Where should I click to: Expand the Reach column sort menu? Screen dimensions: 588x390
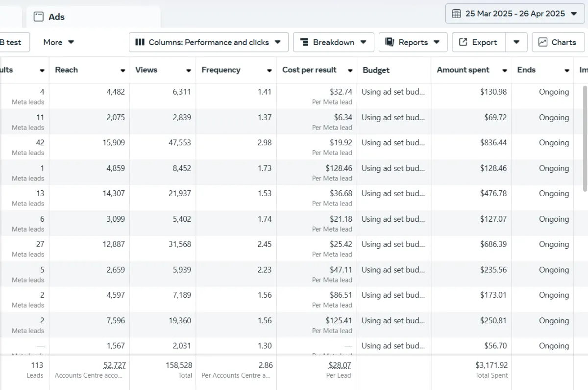(x=122, y=71)
